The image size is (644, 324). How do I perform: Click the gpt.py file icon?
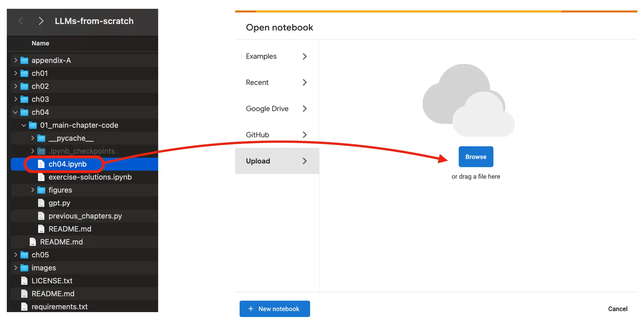(41, 203)
